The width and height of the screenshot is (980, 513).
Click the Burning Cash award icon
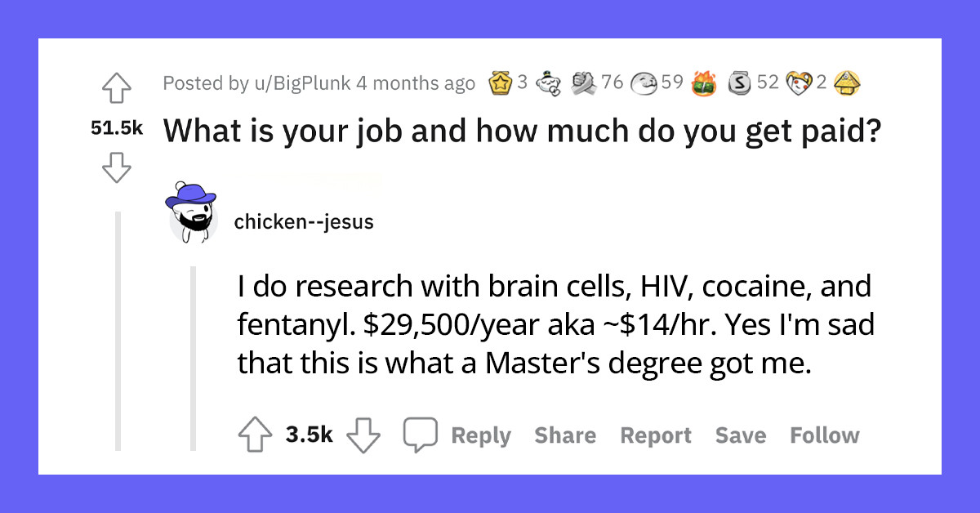[704, 82]
